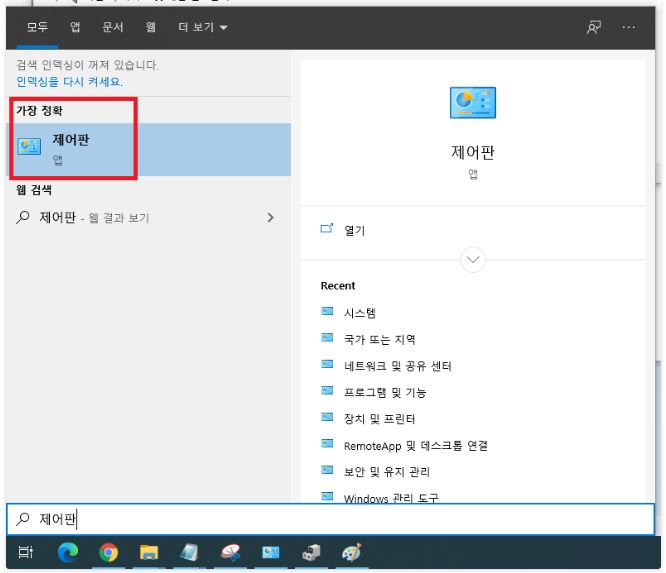The image size is (666, 573).
Task: Click the Recent heading in the preview pane
Action: (x=338, y=286)
